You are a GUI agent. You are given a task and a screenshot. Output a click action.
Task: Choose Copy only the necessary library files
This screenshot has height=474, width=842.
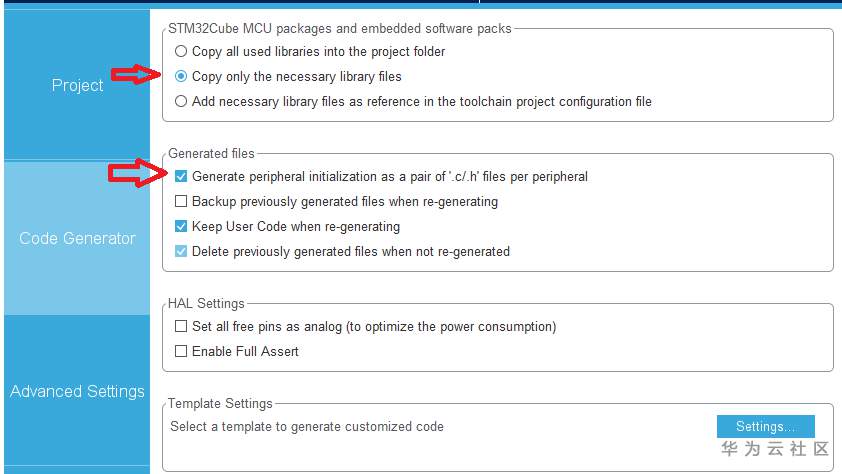pyautogui.click(x=181, y=76)
